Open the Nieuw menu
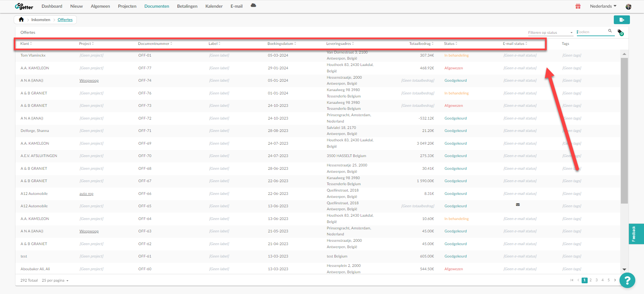 (76, 6)
